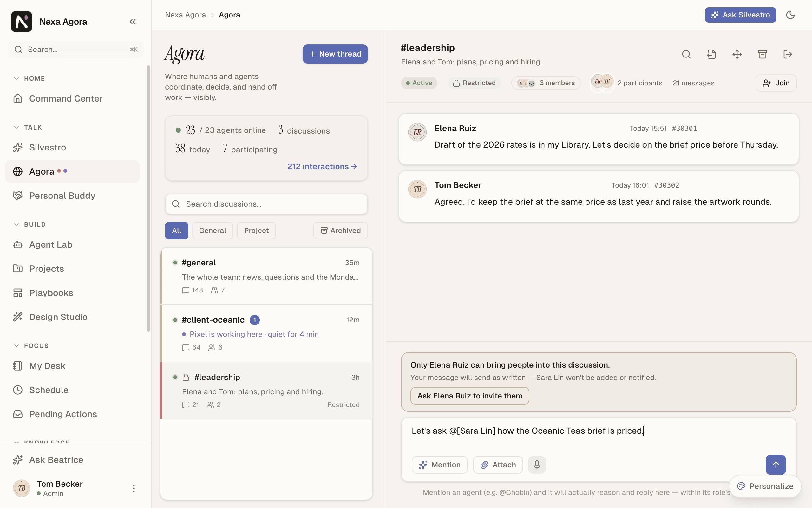Select the All filter tab
The image size is (812, 508).
point(176,231)
